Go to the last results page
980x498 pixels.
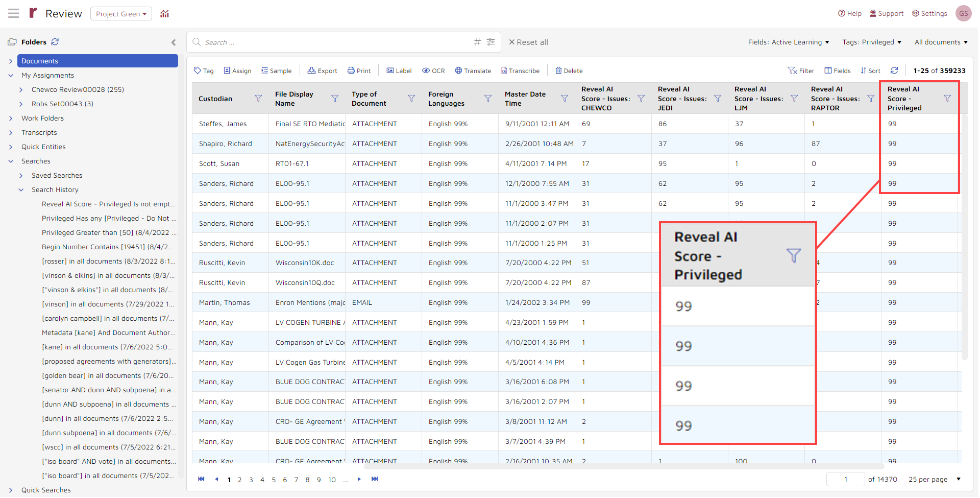pyautogui.click(x=375, y=479)
